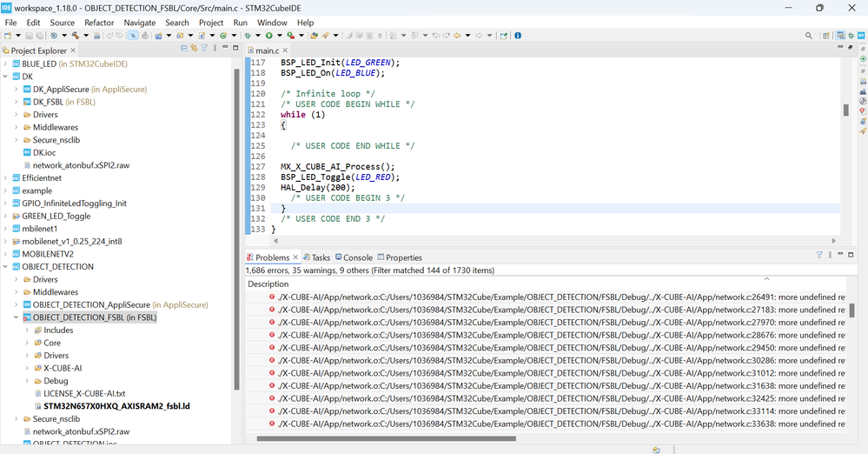Click the Build hammer icon in toolbar

[75, 36]
